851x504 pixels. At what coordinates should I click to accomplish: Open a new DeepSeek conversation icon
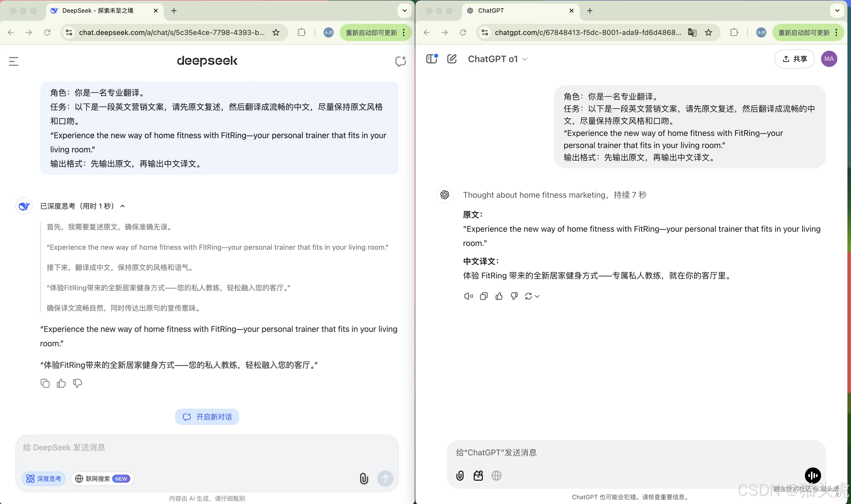(400, 61)
